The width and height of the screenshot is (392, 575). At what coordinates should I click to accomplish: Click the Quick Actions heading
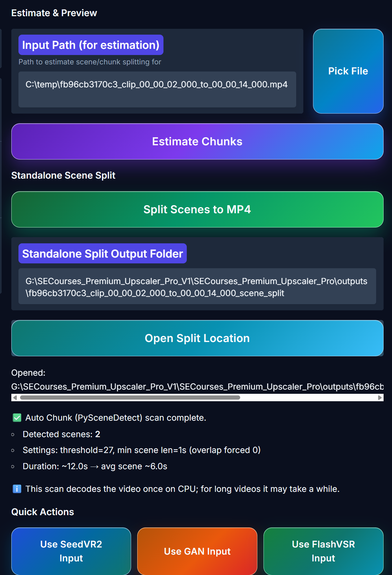pyautogui.click(x=43, y=512)
